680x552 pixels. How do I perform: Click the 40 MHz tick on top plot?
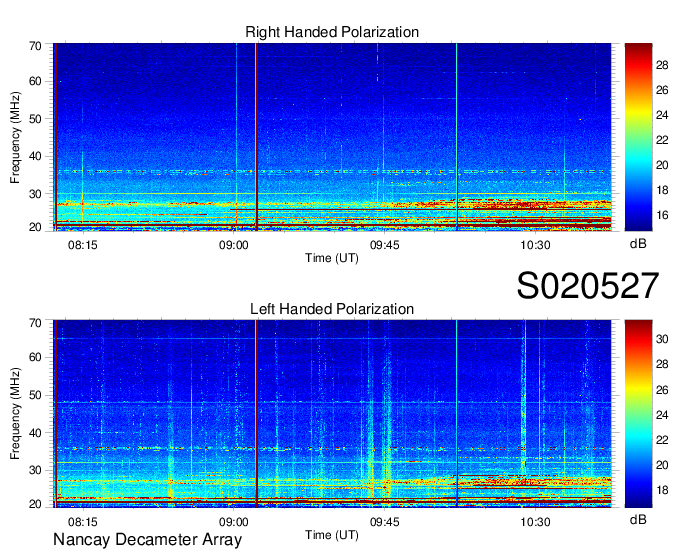(x=35, y=156)
